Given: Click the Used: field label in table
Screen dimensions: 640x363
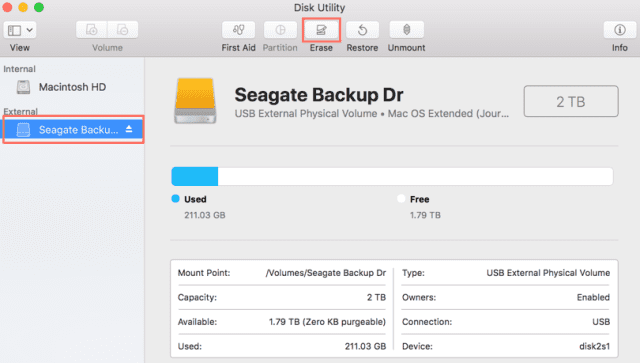Looking at the screenshot, I should click(190, 346).
